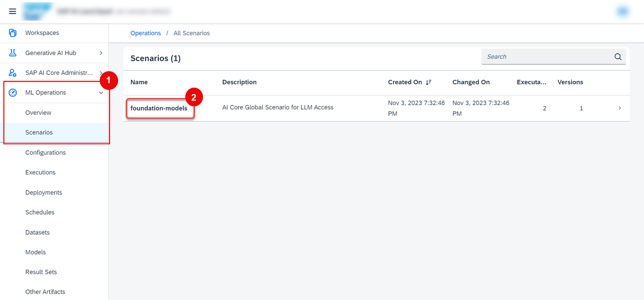Screen dimensions: 644x300
Task: Click the Versions column header
Action: 570,82
